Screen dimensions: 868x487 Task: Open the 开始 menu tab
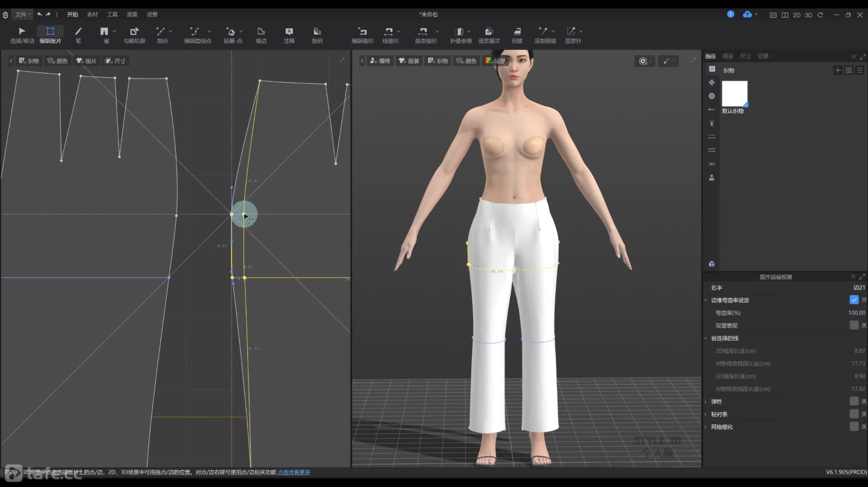(73, 14)
